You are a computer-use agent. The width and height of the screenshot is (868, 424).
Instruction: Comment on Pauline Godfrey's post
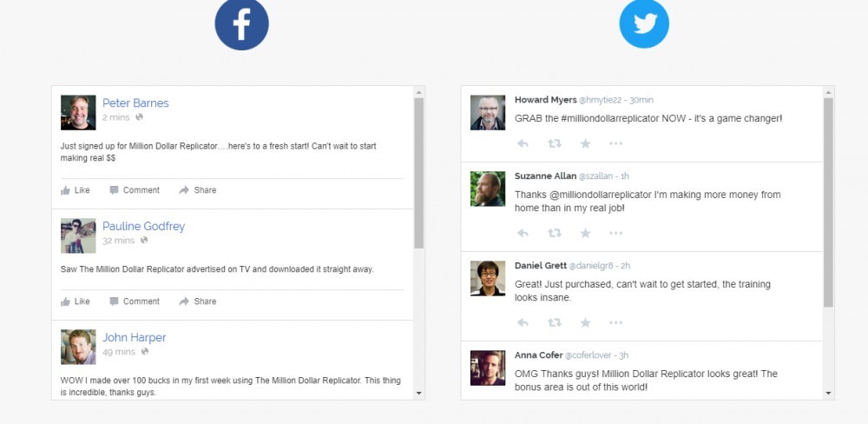(135, 301)
